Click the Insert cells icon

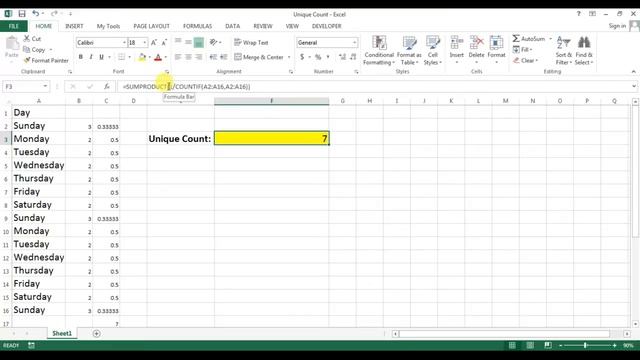click(456, 42)
